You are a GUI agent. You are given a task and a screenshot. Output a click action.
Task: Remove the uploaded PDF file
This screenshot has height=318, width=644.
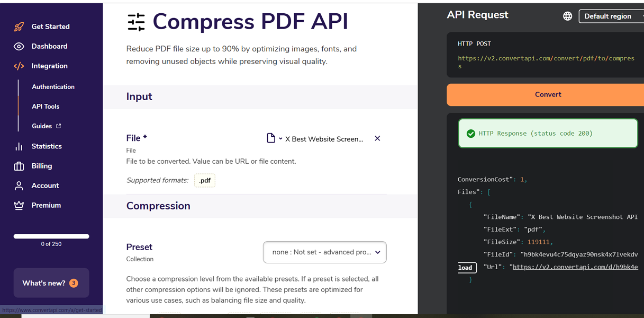[x=377, y=138]
